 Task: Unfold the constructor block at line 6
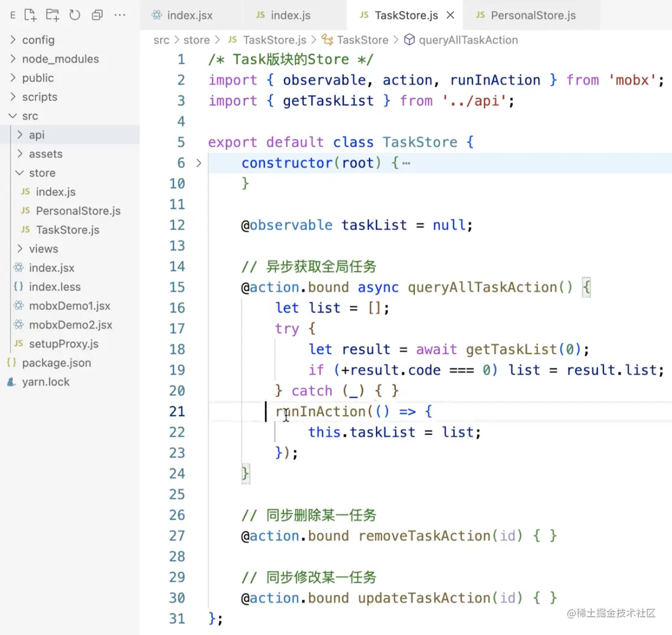coord(199,163)
